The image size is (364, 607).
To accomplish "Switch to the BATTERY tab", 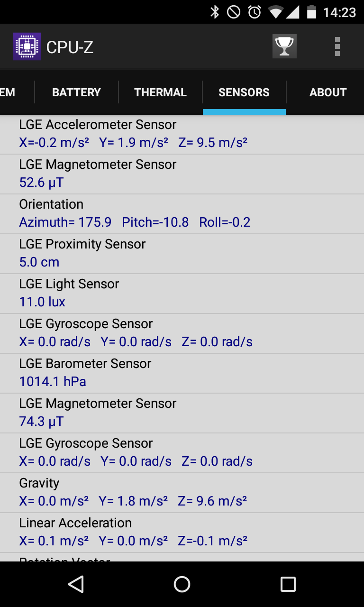I will tap(76, 92).
